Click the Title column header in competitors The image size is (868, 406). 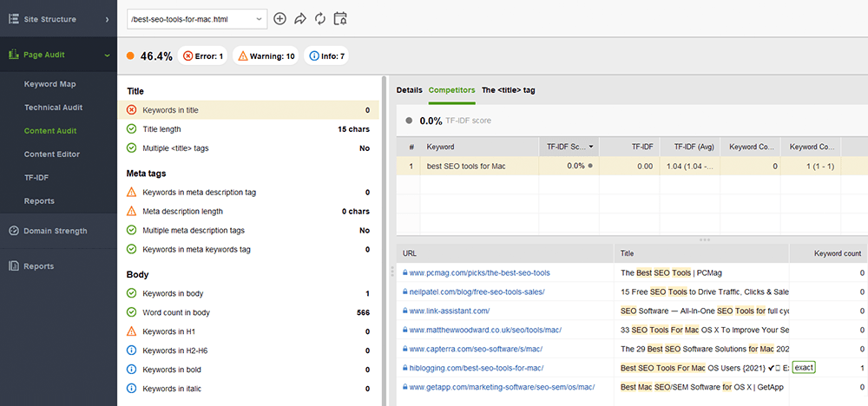point(701,253)
